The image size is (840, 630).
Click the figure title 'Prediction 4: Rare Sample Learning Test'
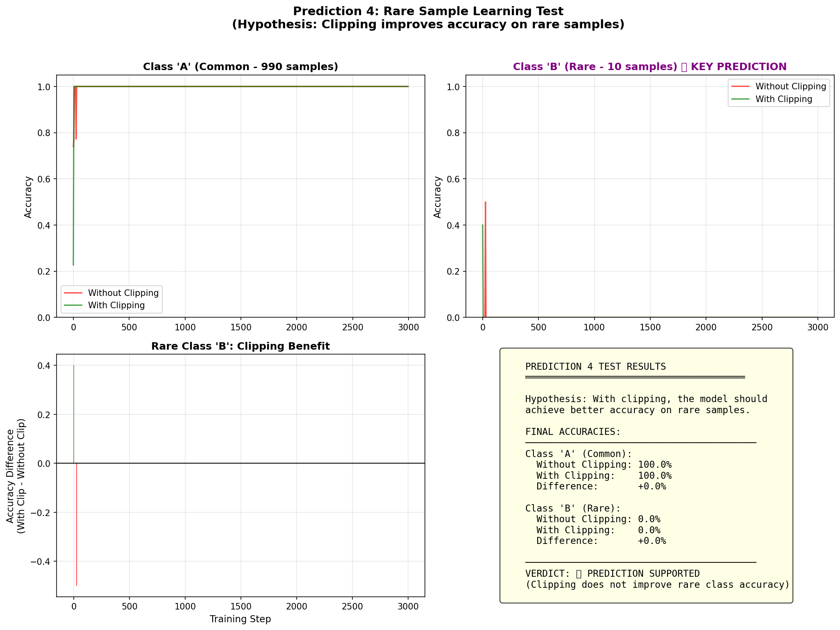(x=428, y=11)
